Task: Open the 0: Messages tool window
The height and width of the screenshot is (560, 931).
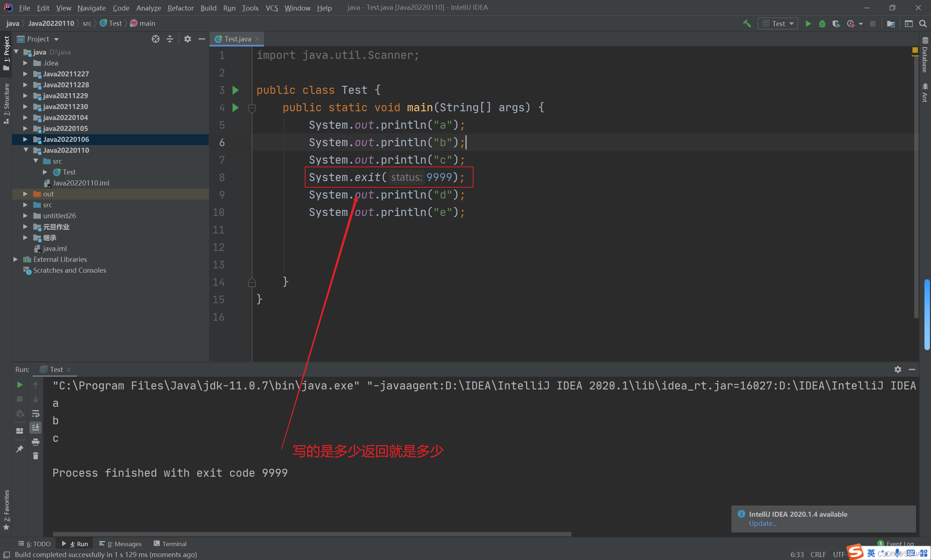Action: (120, 543)
